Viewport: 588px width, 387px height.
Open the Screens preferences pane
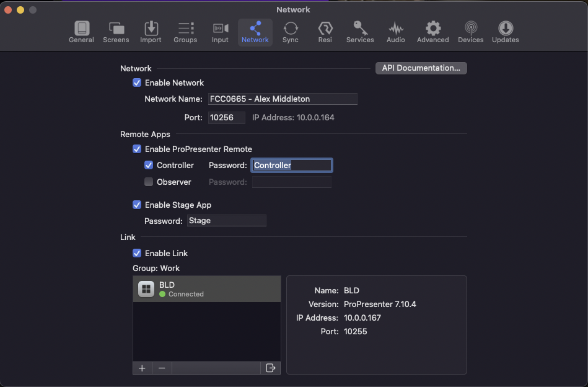116,32
